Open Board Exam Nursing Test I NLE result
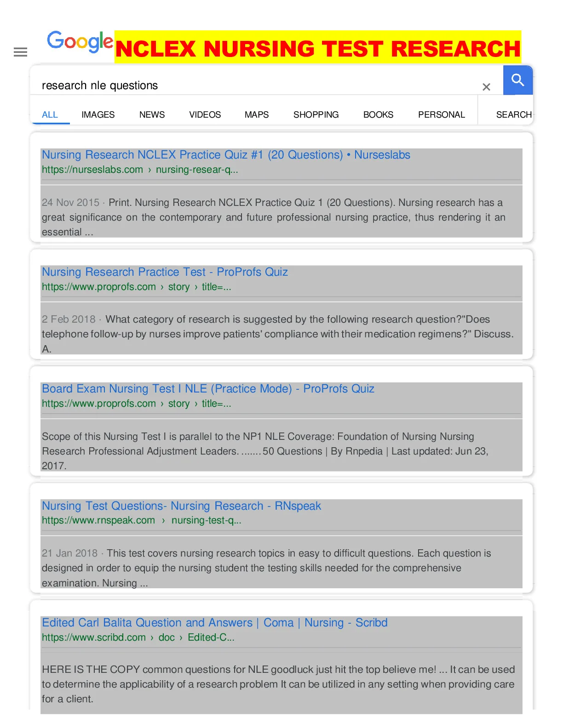The width and height of the screenshot is (563, 728). [x=208, y=389]
